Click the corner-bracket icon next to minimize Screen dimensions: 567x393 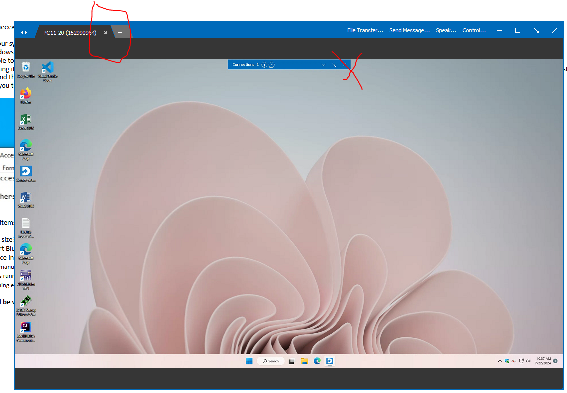[x=517, y=31]
